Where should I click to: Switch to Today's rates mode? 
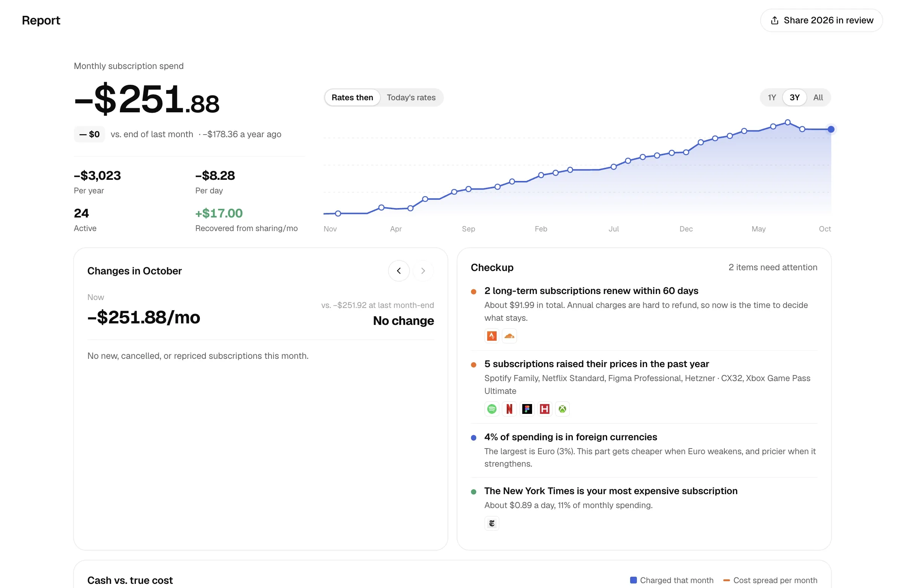(x=411, y=98)
